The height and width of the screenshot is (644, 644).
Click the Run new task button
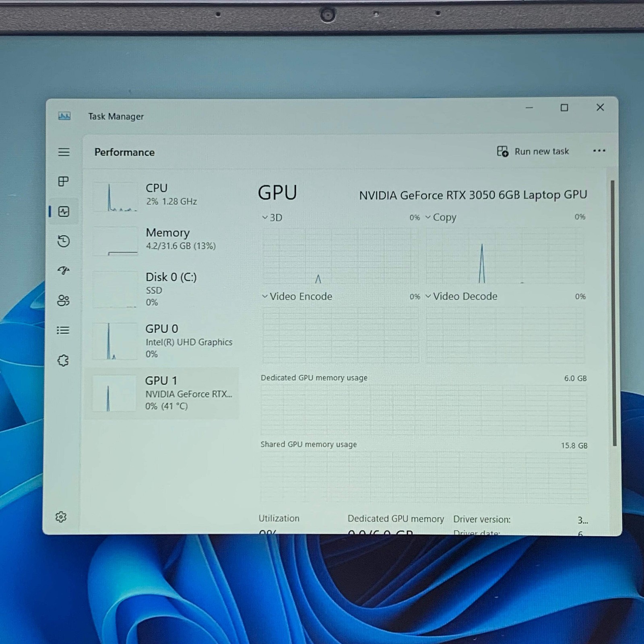533,151
